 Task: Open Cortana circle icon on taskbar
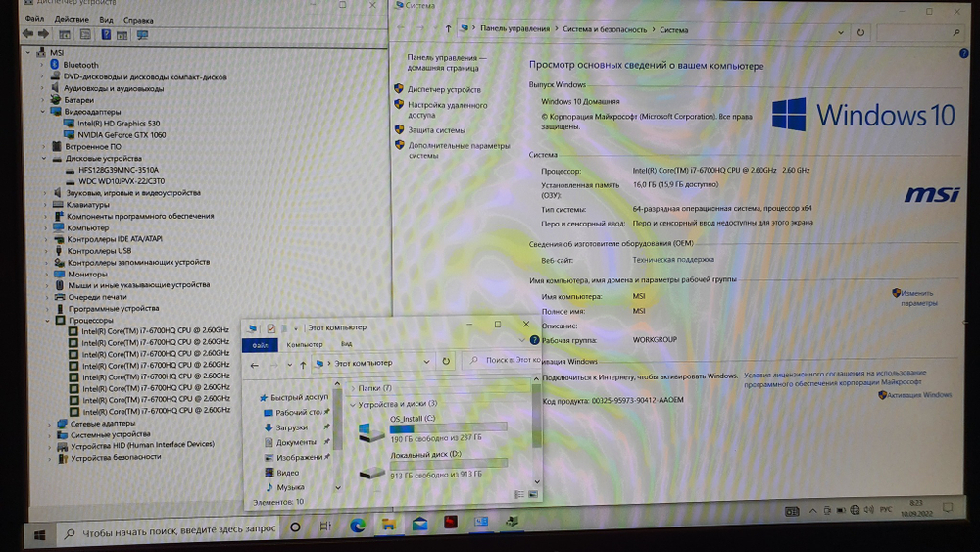click(x=295, y=527)
